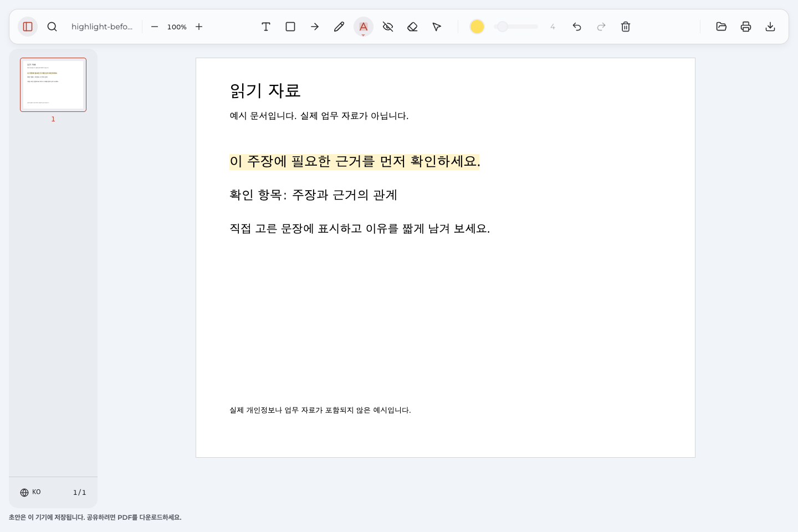Click the page number label '1' under thumbnail
798x532 pixels.
pyautogui.click(x=53, y=119)
